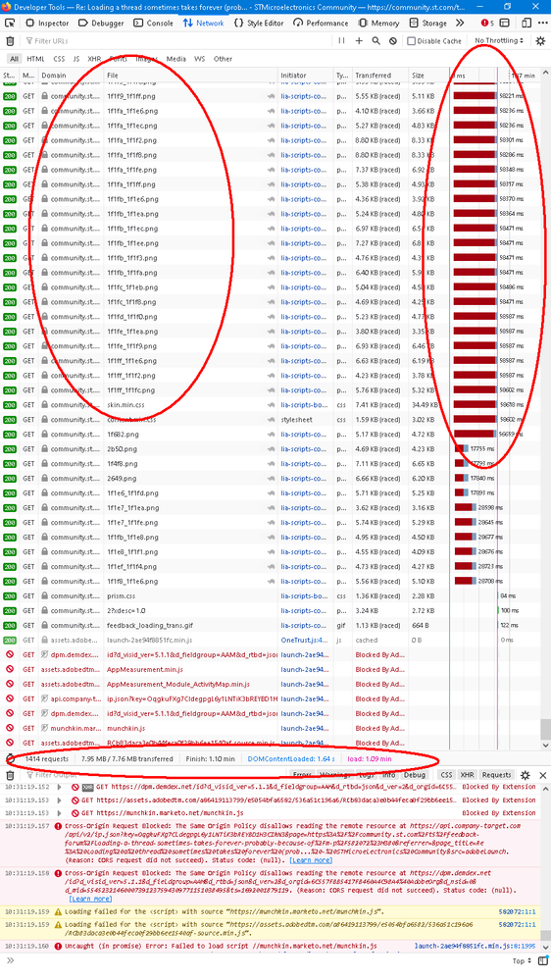Open network settings gear icon
This screenshot has width=551, height=980.
point(540,40)
